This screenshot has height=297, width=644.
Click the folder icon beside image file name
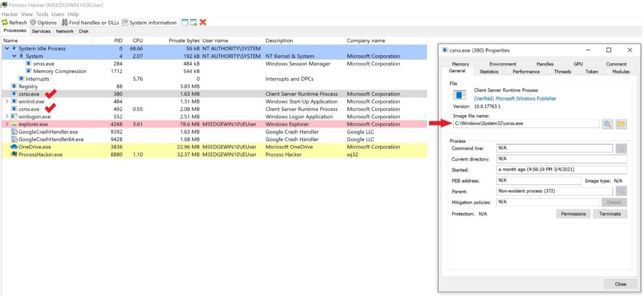(621, 124)
